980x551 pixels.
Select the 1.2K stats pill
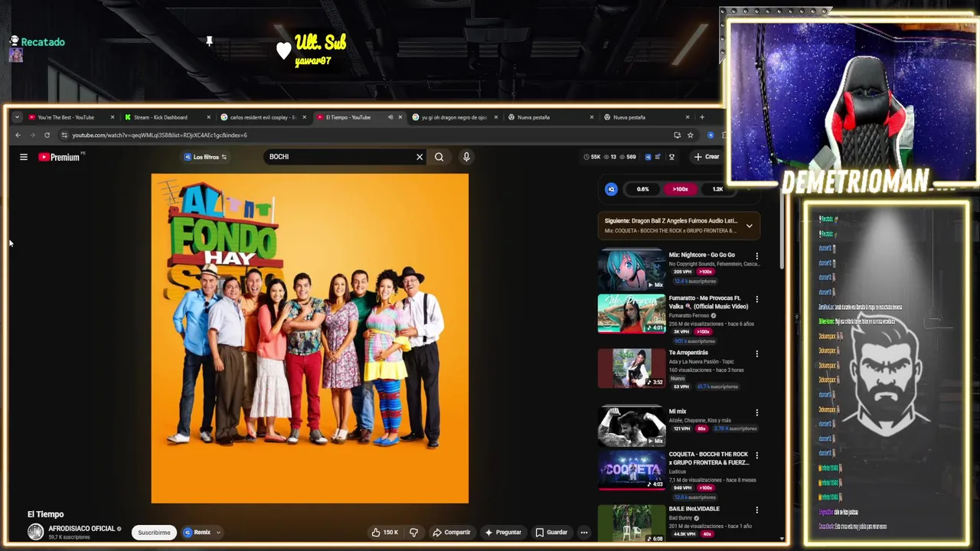tap(717, 189)
